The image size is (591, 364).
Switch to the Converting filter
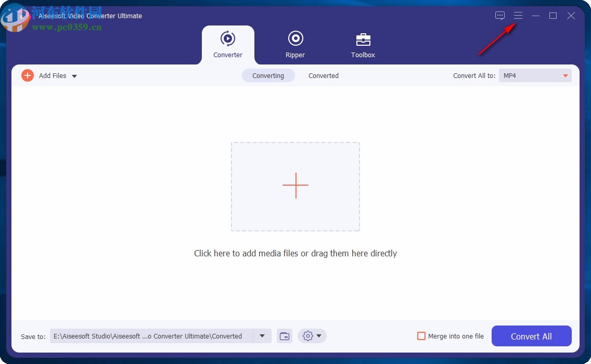[x=268, y=75]
